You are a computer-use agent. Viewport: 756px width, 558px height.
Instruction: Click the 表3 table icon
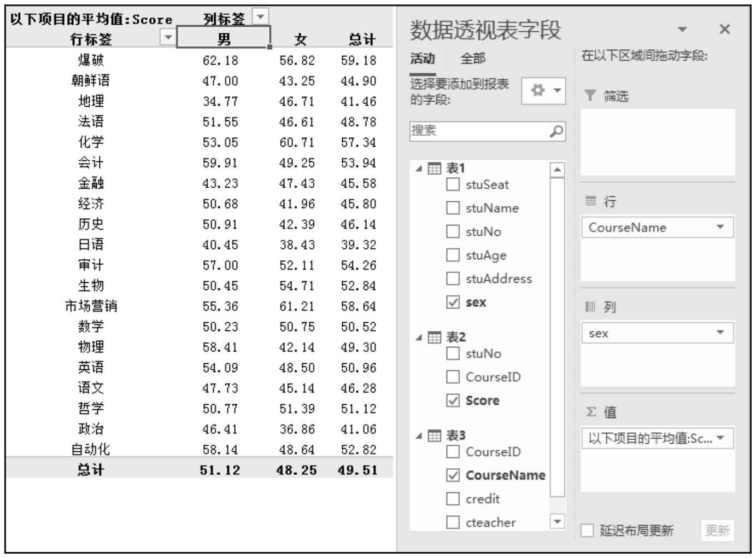[434, 436]
